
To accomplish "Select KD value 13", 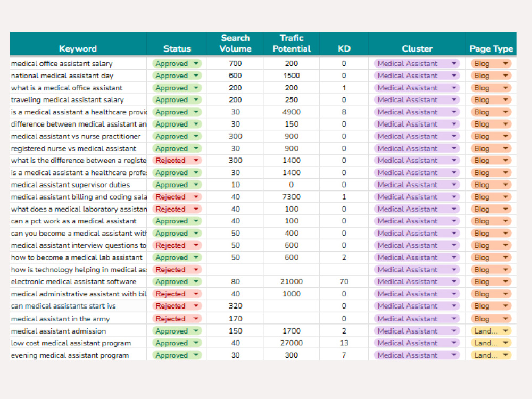I will coord(344,343).
